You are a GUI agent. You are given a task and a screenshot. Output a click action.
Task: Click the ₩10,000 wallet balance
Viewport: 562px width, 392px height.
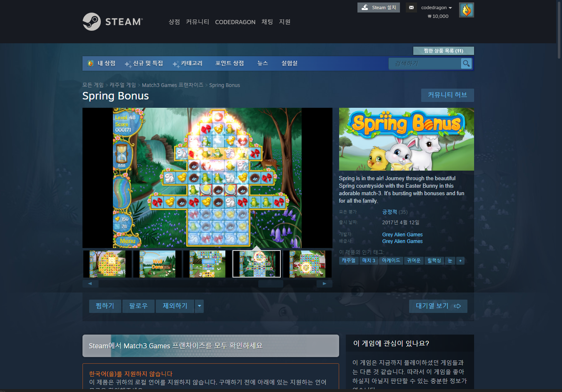[438, 16]
